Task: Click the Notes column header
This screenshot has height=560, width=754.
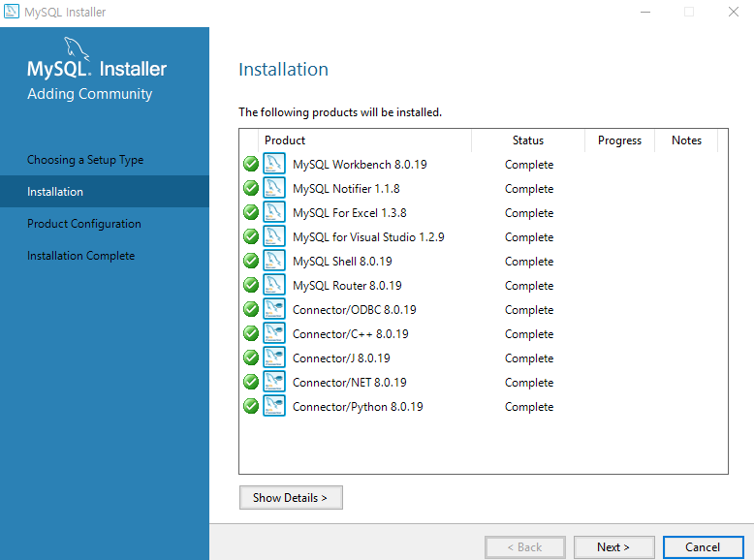Action: (686, 140)
